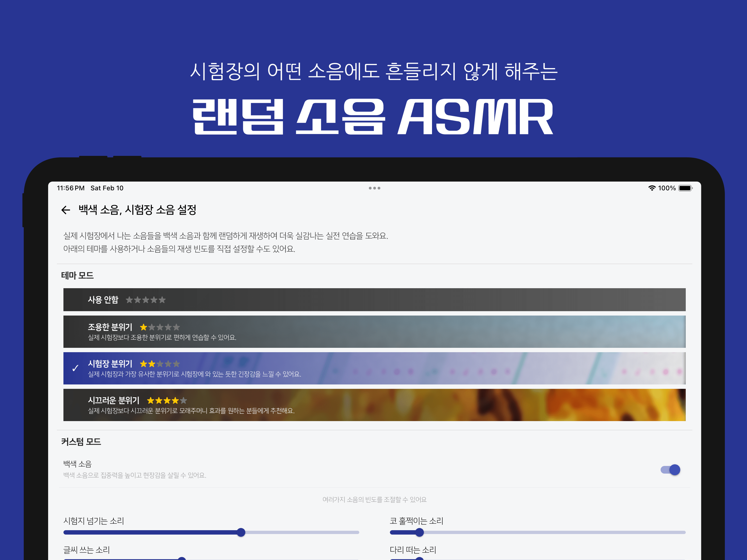This screenshot has width=747, height=560.
Task: Toggle the 백색 소음 switch
Action: 670,470
